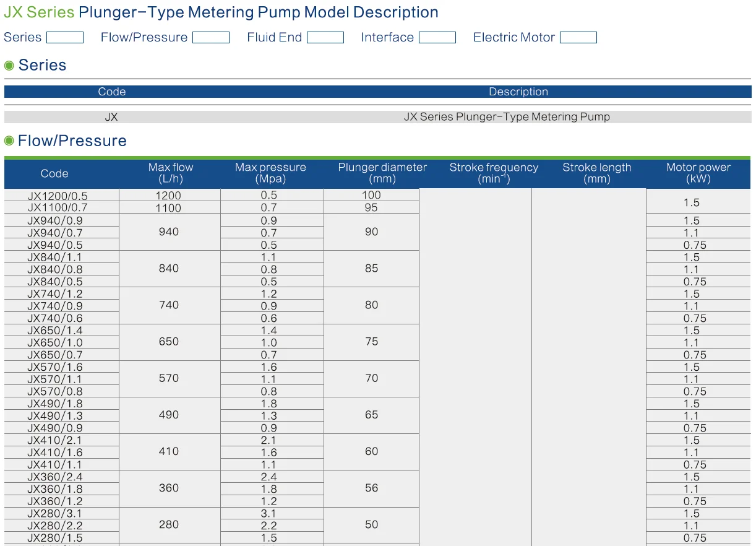This screenshot has width=756, height=546.
Task: Click the JX570/1.6 code cell
Action: pos(62,366)
